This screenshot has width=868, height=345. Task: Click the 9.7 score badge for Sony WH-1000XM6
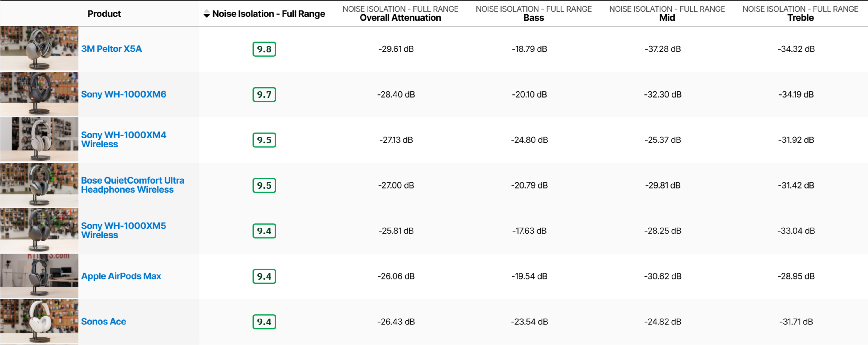(264, 95)
